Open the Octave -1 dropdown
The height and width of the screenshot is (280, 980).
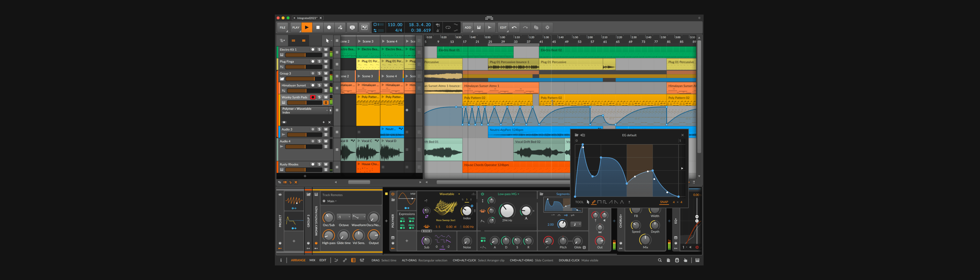pos(344,217)
